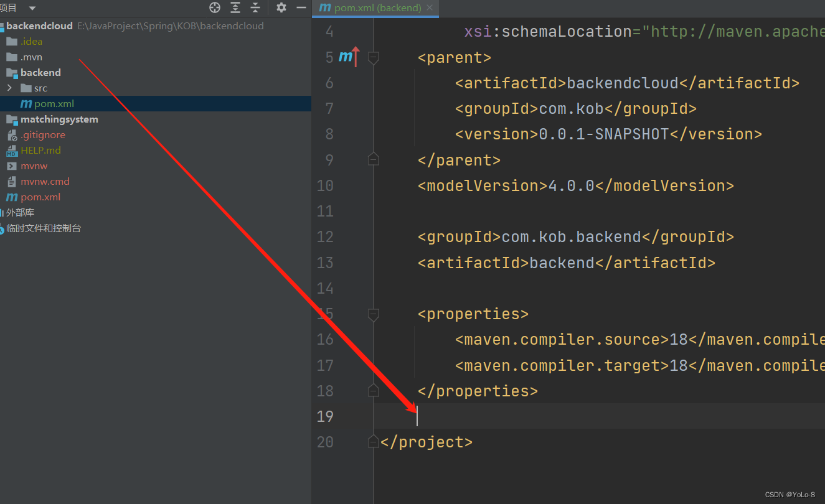Select the 外部库 external libraries node
The width and height of the screenshot is (825, 504).
tap(20, 213)
